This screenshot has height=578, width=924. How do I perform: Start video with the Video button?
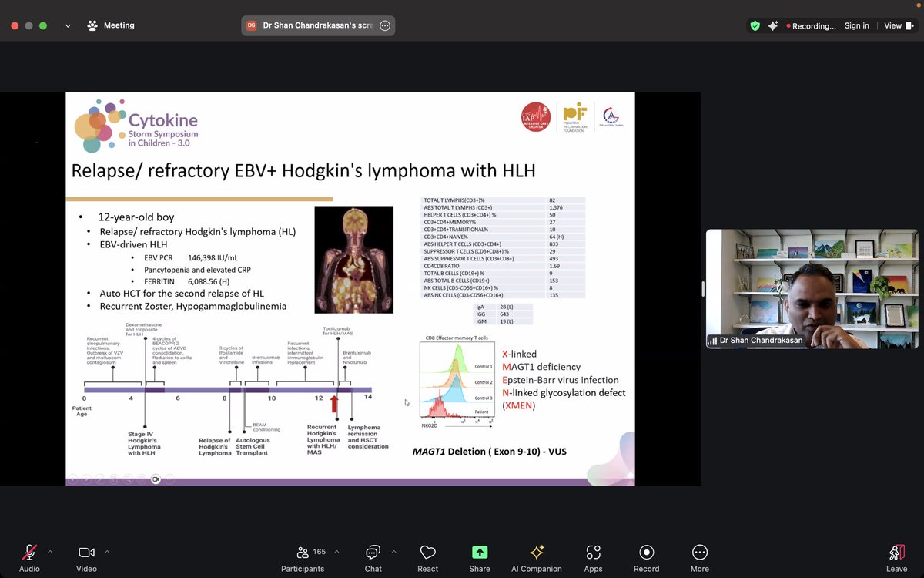86,559
